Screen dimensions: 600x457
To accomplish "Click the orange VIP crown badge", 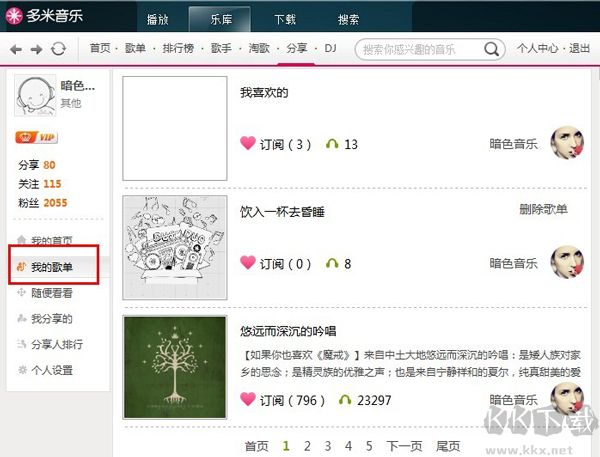I will 36,137.
